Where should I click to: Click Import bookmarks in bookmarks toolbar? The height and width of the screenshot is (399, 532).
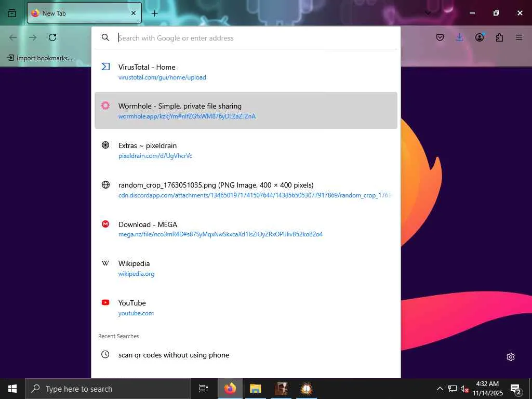coord(39,58)
